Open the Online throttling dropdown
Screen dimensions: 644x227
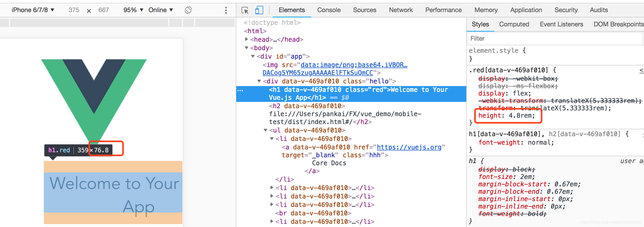pos(161,10)
